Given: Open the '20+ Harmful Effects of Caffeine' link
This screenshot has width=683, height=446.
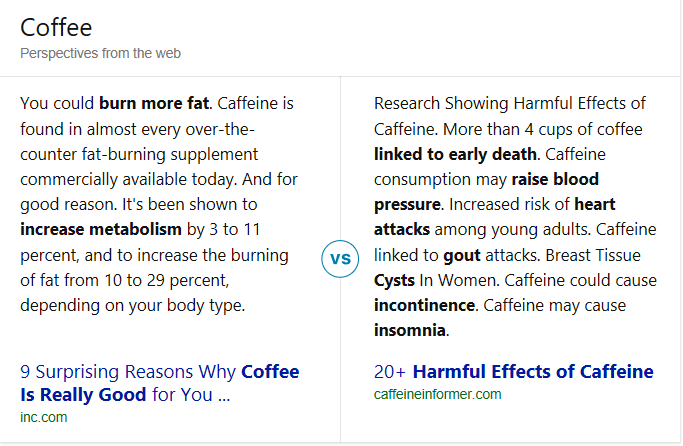Looking at the screenshot, I should point(513,372).
